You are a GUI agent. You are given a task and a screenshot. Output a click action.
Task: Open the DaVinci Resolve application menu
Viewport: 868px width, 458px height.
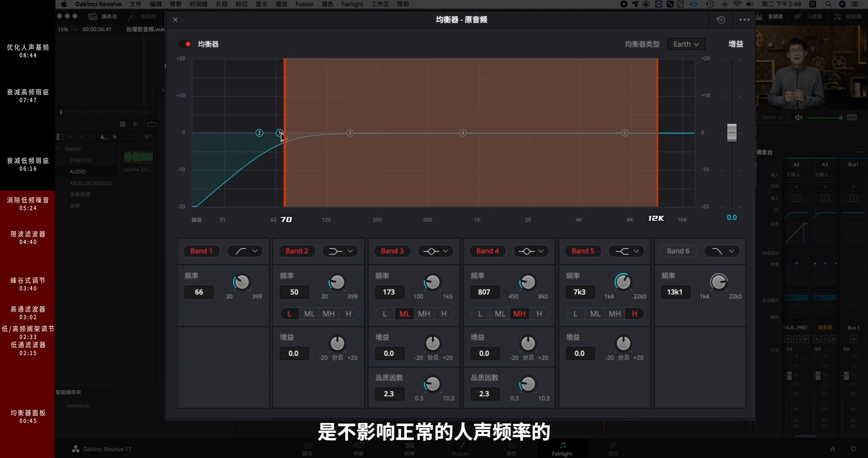(x=98, y=4)
